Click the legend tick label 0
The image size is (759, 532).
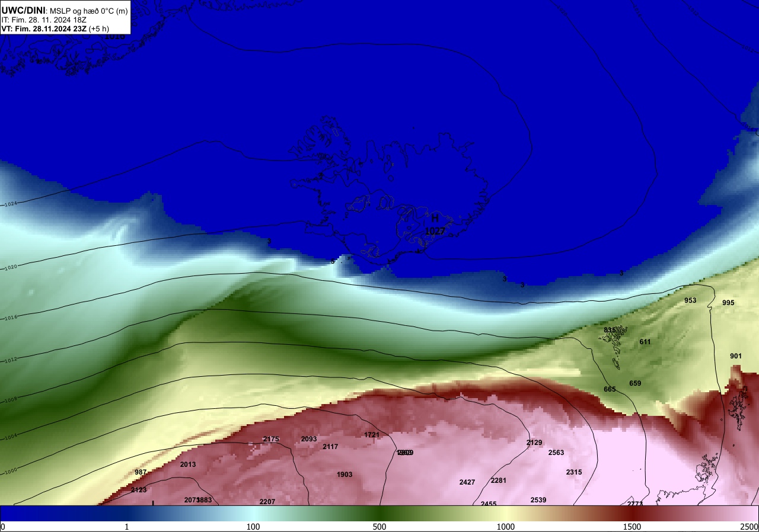coord(3,527)
